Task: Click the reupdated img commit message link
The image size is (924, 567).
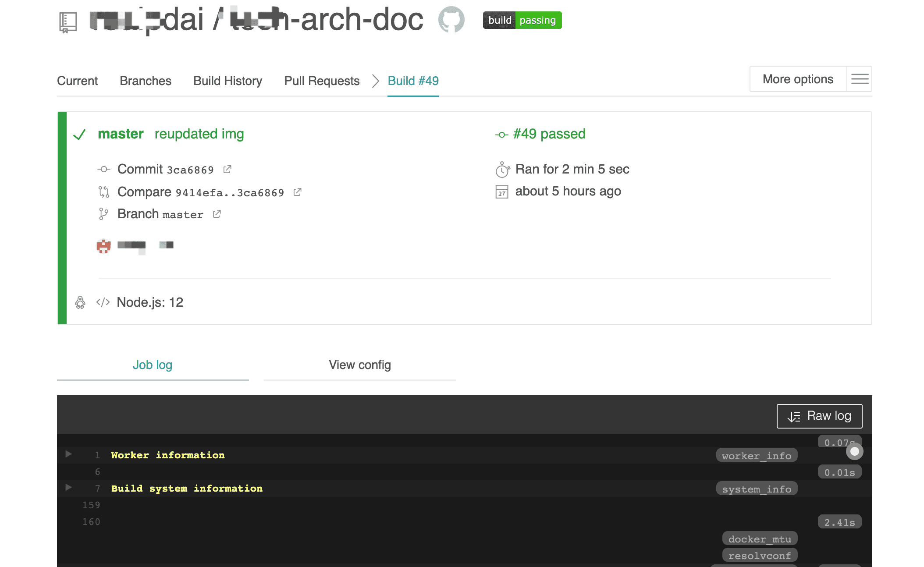Action: click(199, 134)
